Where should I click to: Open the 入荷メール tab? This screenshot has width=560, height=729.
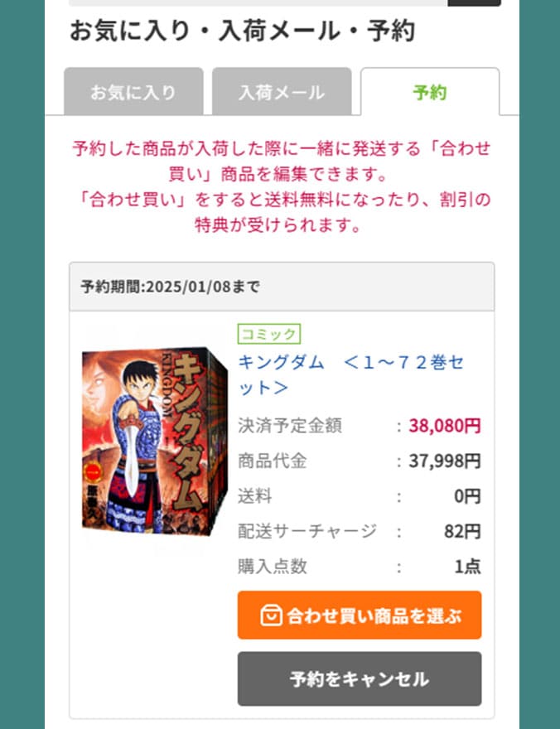282,92
